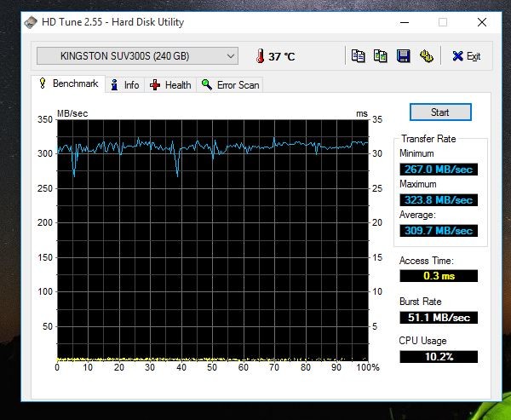The width and height of the screenshot is (511, 420).
Task: Click the Minimum transfer rate value field
Action: click(x=439, y=169)
